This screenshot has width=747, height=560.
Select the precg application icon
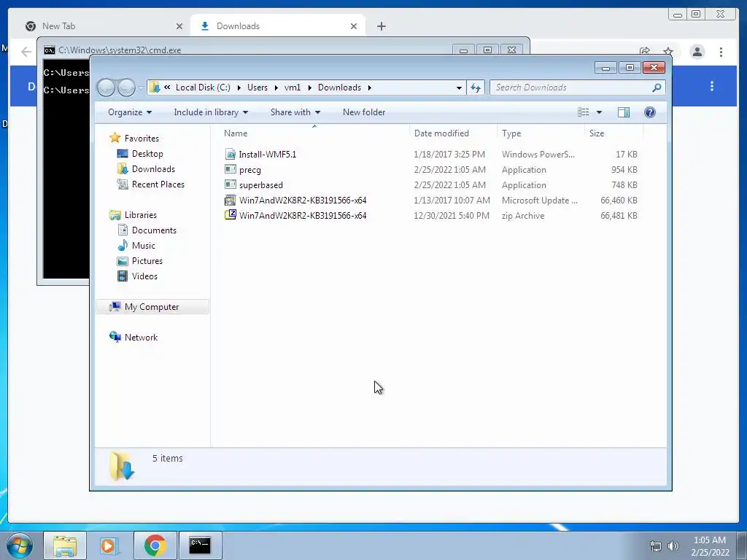pos(231,169)
